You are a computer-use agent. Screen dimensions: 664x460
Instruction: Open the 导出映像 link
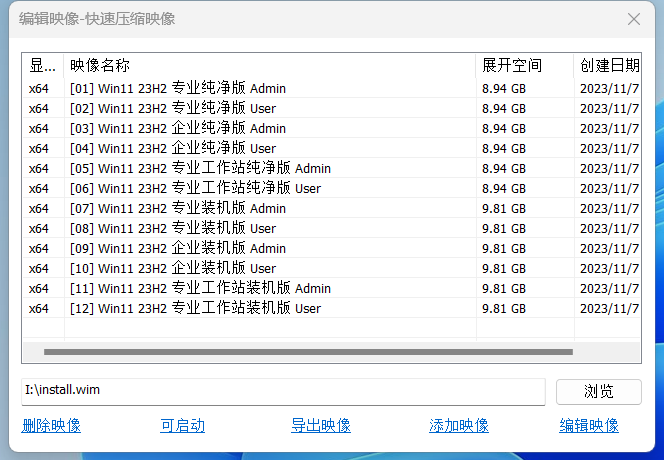pyautogui.click(x=321, y=426)
